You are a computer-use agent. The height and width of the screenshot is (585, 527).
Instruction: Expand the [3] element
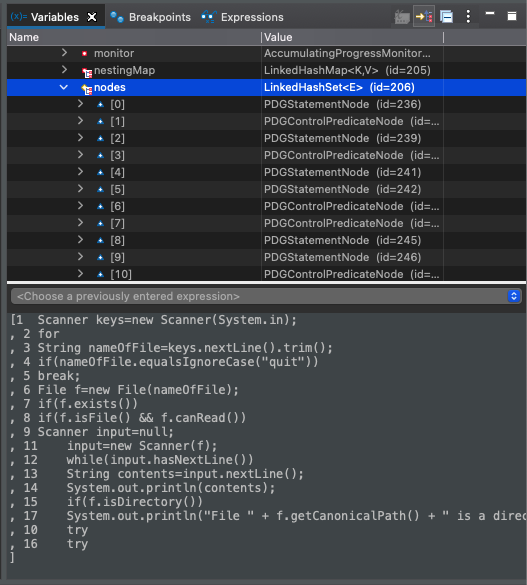pos(80,154)
